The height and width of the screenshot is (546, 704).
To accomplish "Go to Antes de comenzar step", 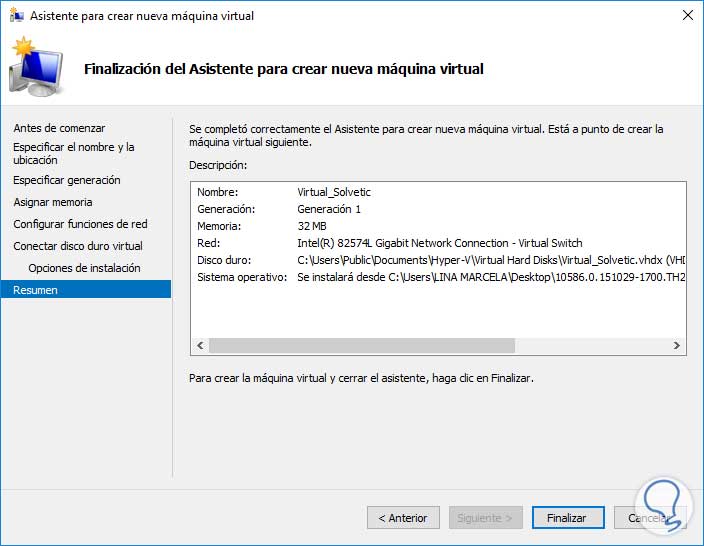I will point(59,128).
